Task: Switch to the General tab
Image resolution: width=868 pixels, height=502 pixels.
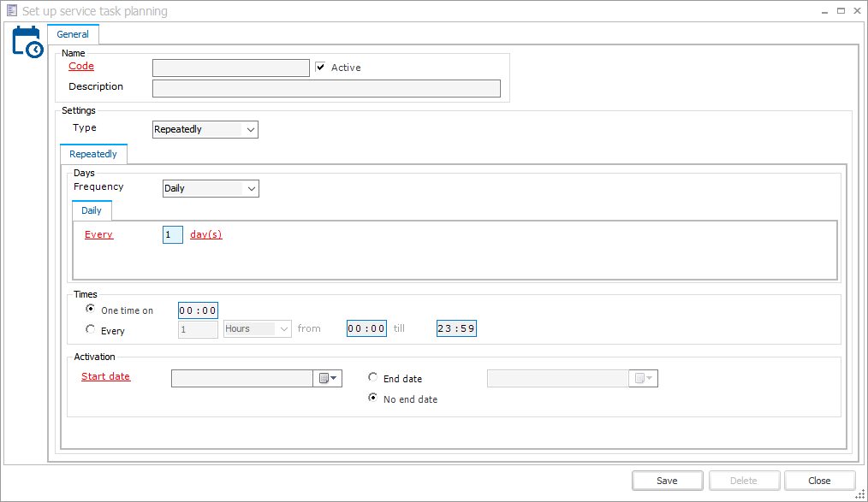Action: coord(73,34)
